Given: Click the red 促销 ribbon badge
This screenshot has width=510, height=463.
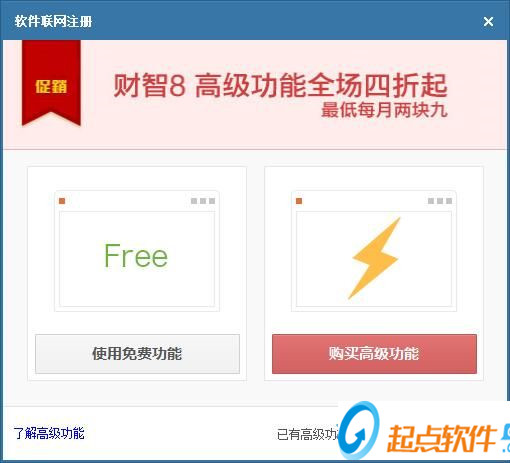Looking at the screenshot, I should click(x=51, y=83).
